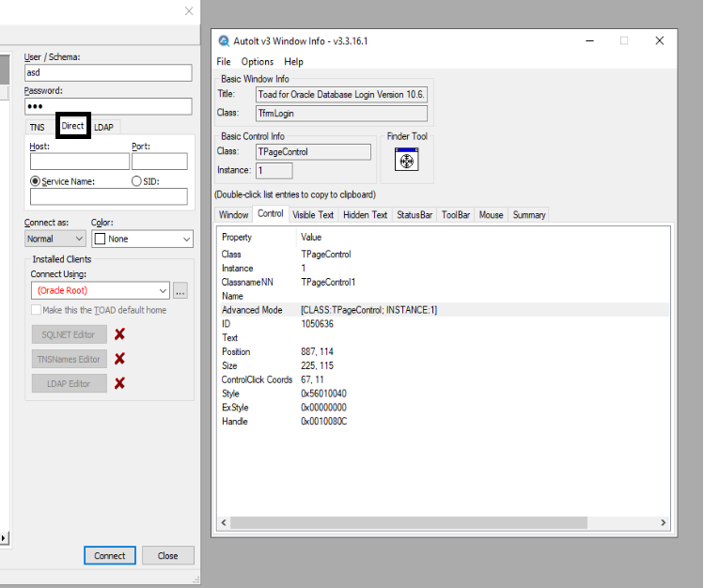The image size is (704, 588).
Task: Click the ellipsis browse button next to Oracle Root
Action: pyautogui.click(x=180, y=290)
